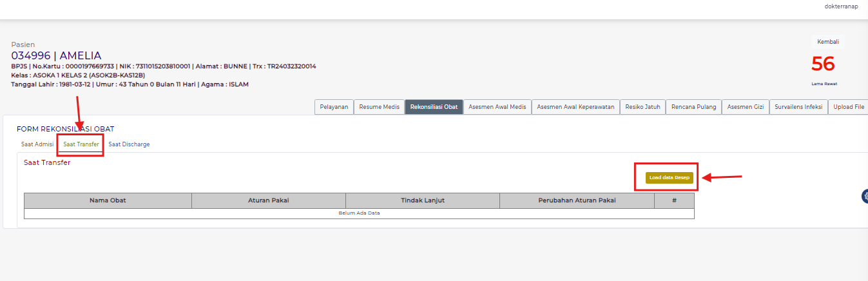Click the Aturan Pakai column header
The height and width of the screenshot is (281, 868).
coord(268,200)
